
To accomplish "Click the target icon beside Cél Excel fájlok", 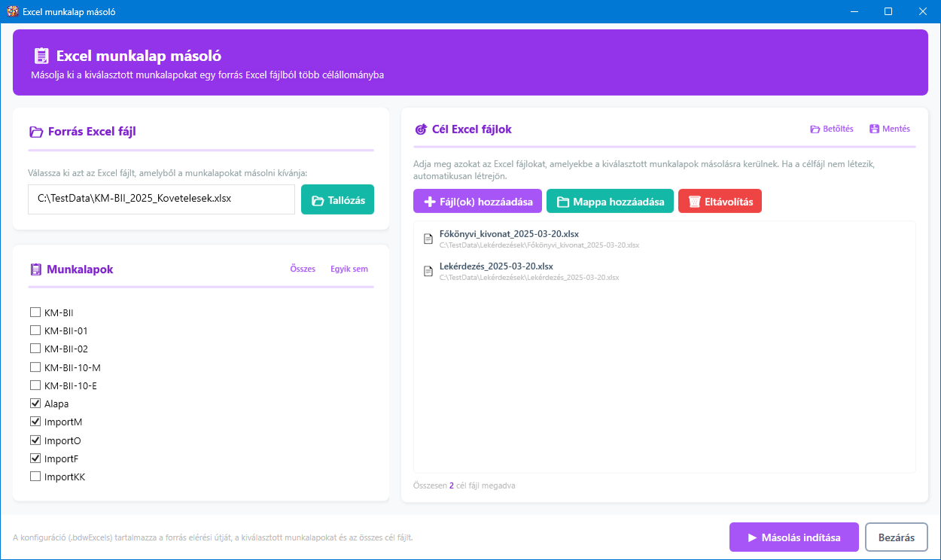I will coord(421,129).
